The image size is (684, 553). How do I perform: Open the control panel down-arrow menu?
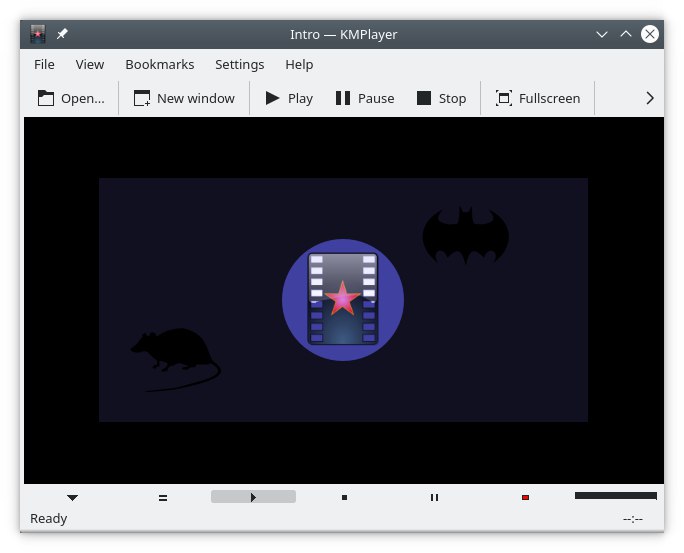point(72,498)
